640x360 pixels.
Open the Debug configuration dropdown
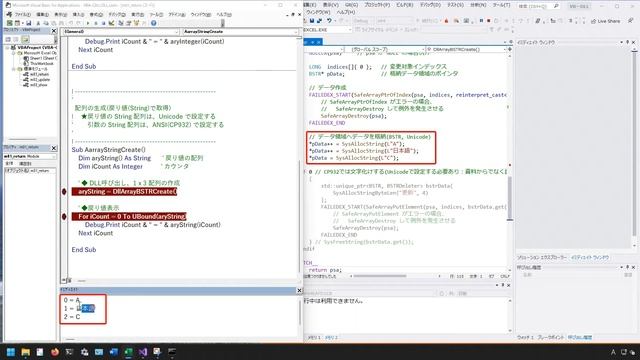[364, 21]
